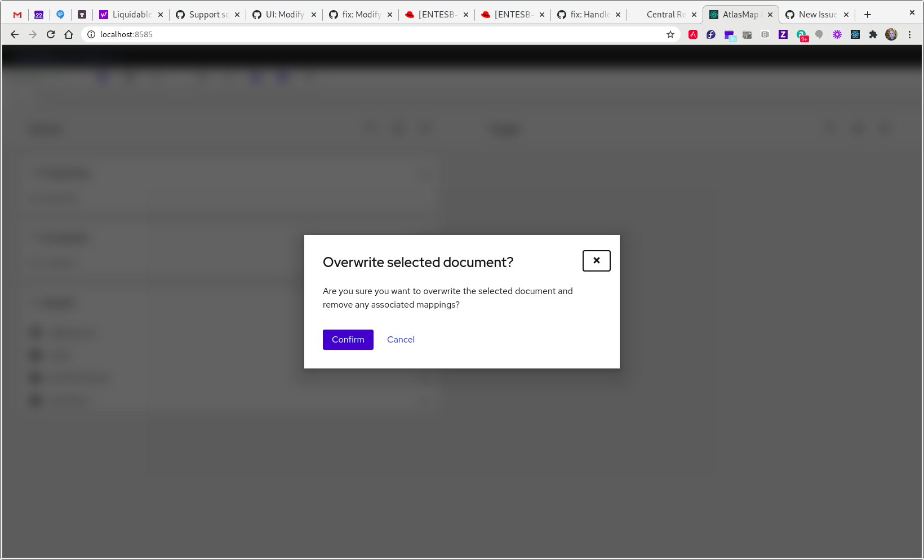Bookmark this page with the star icon

(x=670, y=34)
